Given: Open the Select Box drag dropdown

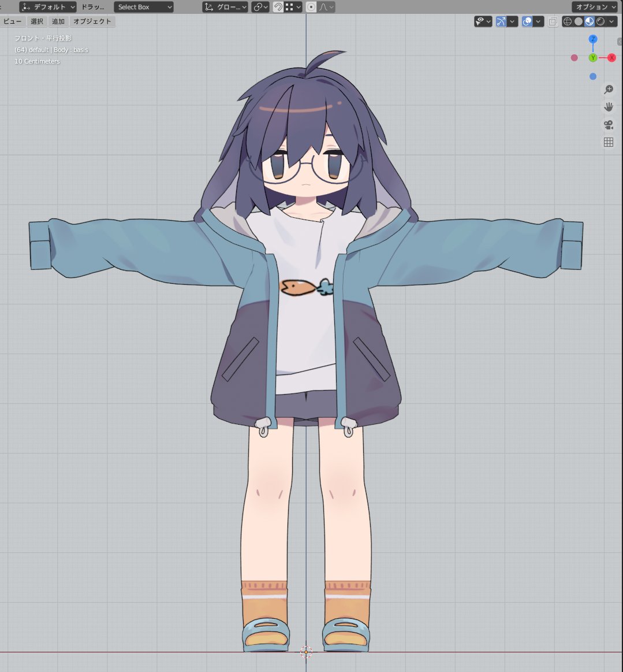Looking at the screenshot, I should click(143, 7).
